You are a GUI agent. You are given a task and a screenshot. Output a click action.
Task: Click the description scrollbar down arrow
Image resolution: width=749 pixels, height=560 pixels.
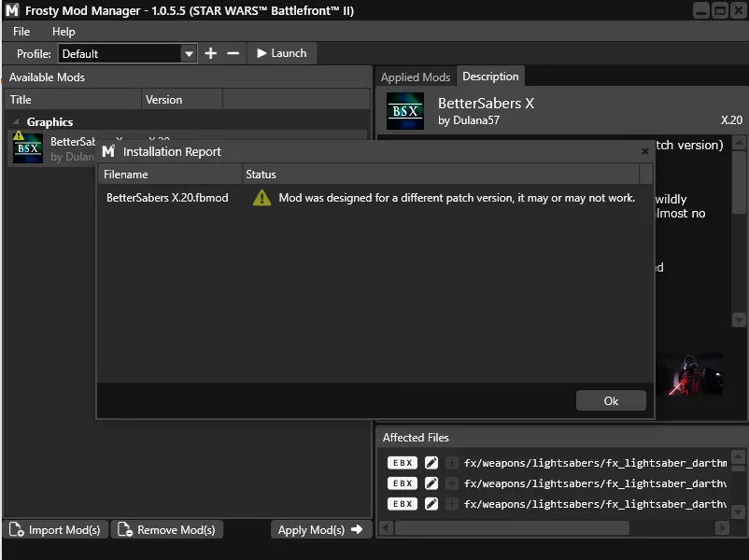tap(739, 319)
